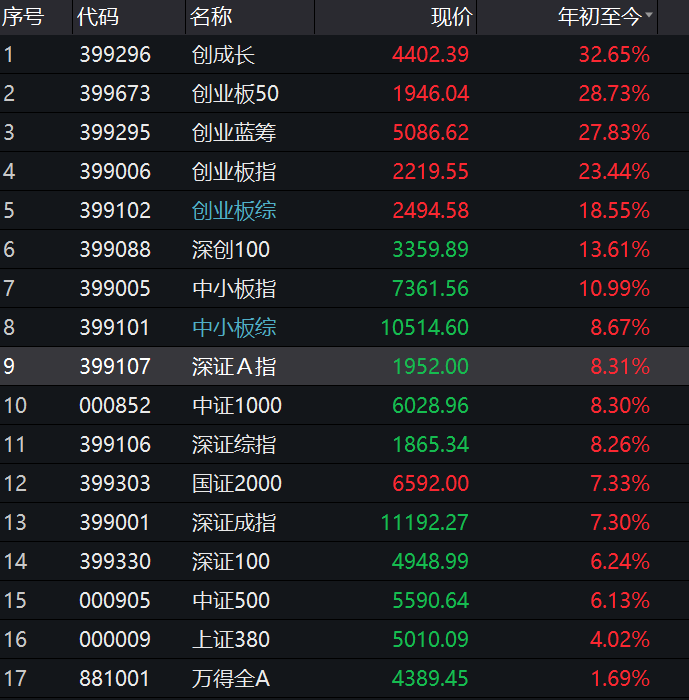Select the 创业蓝筹 index name
Viewport: 689px width, 700px height.
(234, 133)
